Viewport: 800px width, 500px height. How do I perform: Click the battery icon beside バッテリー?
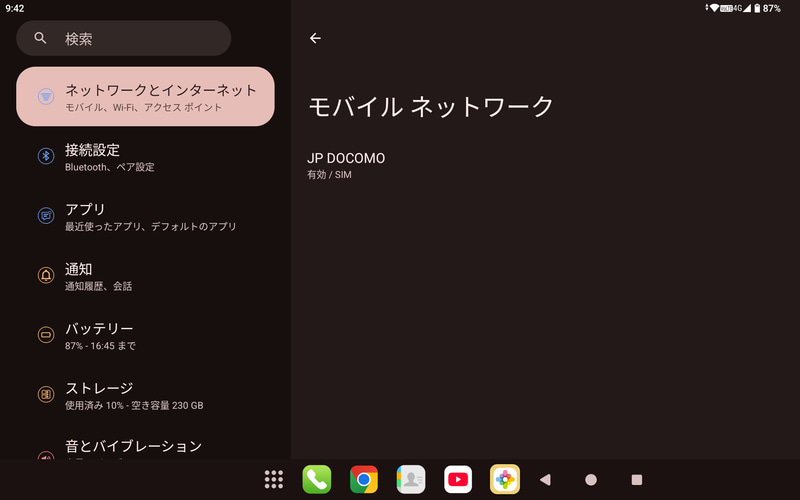46,335
